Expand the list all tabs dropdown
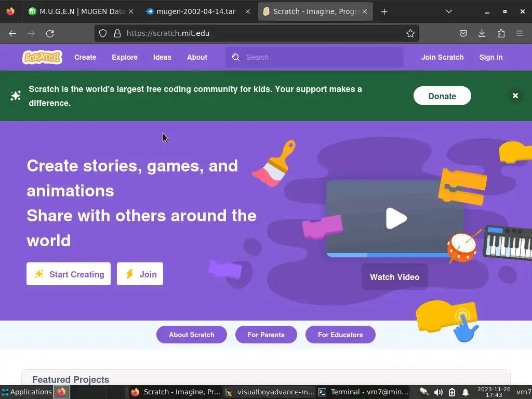The width and height of the screenshot is (532, 399). (448, 11)
